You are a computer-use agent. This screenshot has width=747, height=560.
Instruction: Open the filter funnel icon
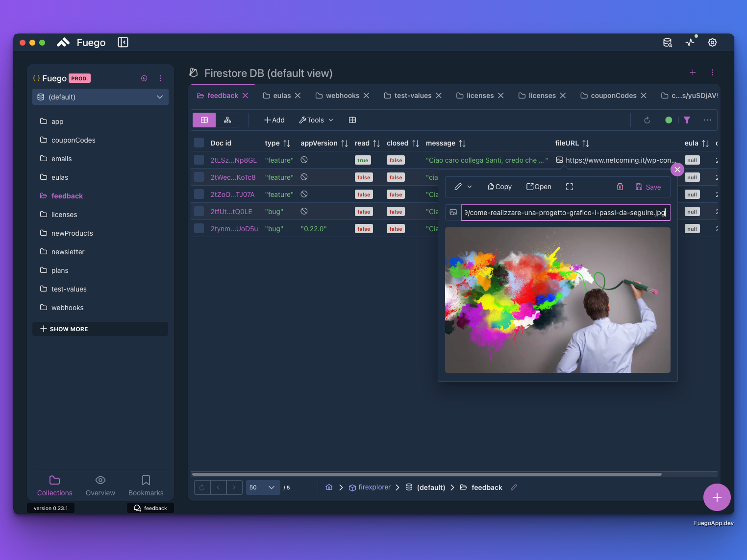pos(687,120)
